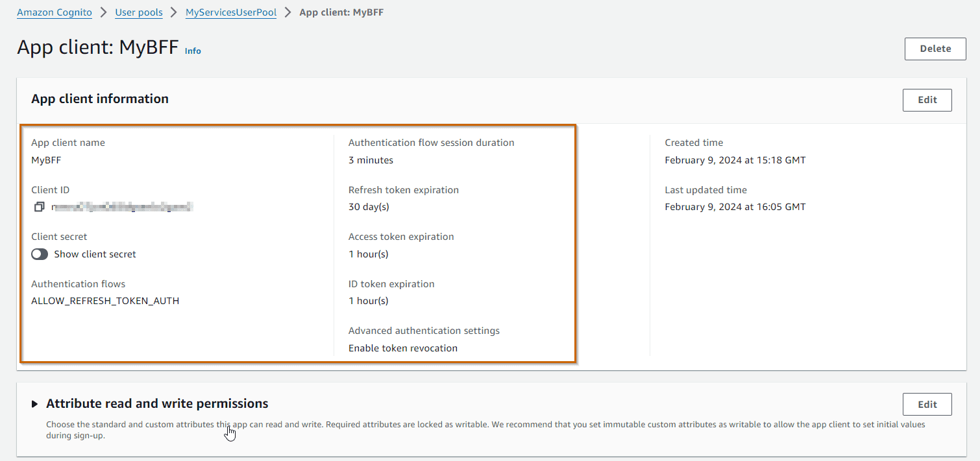Screen dimensions: 980x461
Task: Open the Info link beside the page title
Action: tap(193, 51)
